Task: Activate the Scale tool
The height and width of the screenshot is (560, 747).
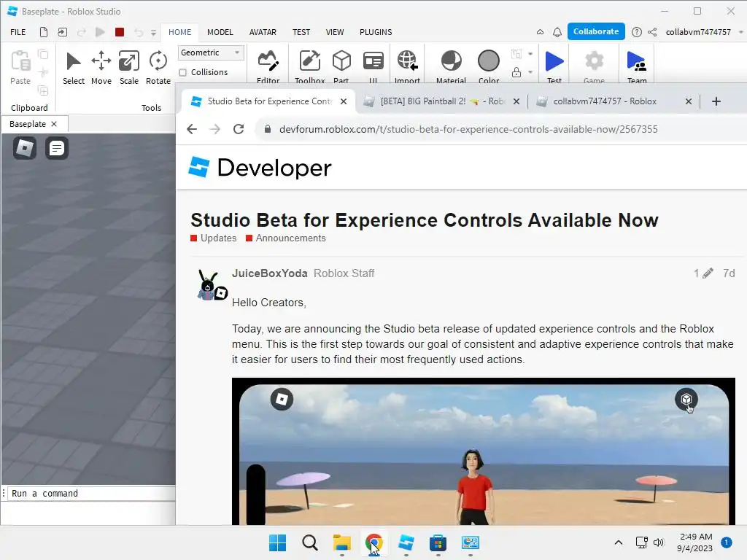Action: tap(128, 68)
